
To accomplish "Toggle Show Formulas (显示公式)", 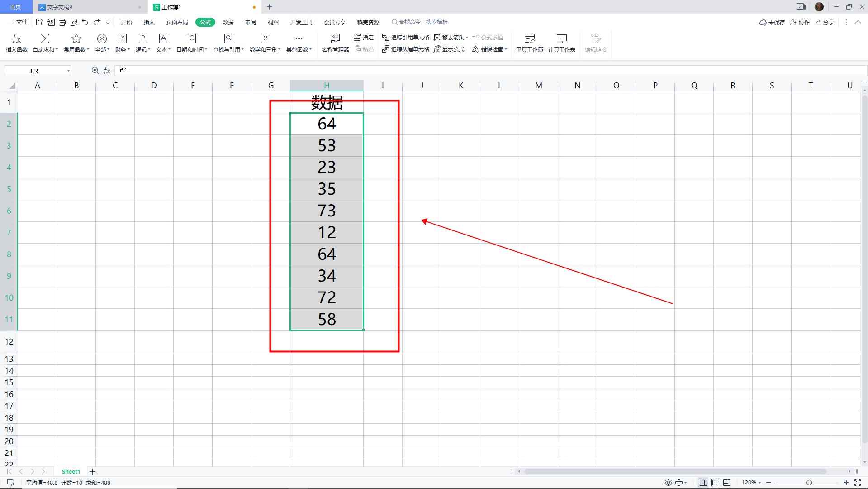I will 449,49.
